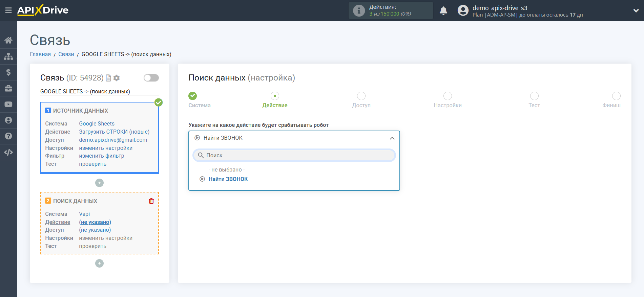The width and height of the screenshot is (644, 297).
Task: Click изменить настройки in Поиск данных block
Action: pyautogui.click(x=106, y=238)
